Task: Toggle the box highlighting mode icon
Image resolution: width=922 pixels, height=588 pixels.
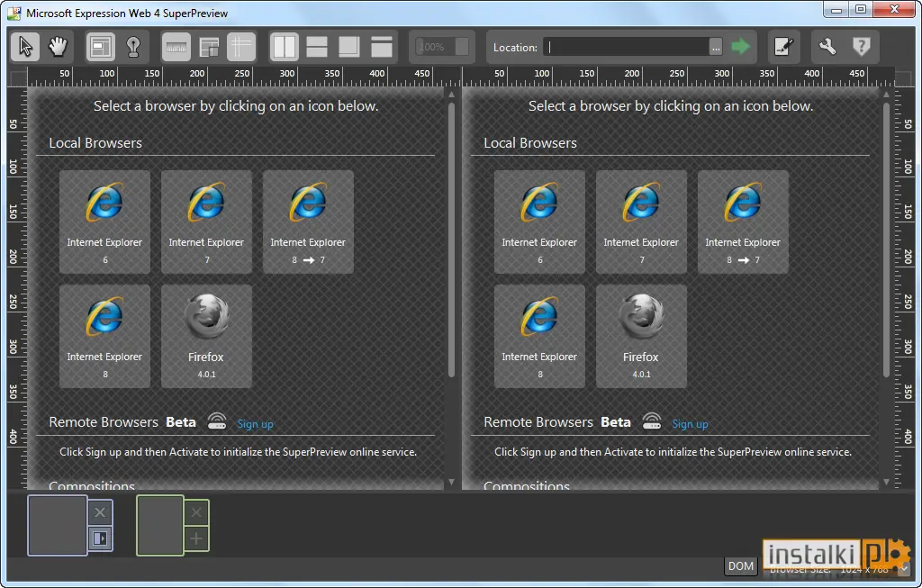Action: click(101, 47)
